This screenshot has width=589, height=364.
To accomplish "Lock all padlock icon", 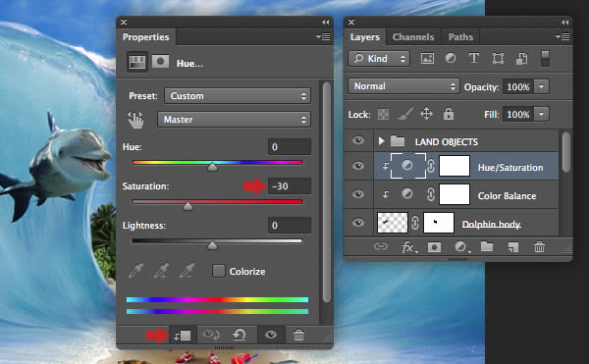I will [449, 114].
